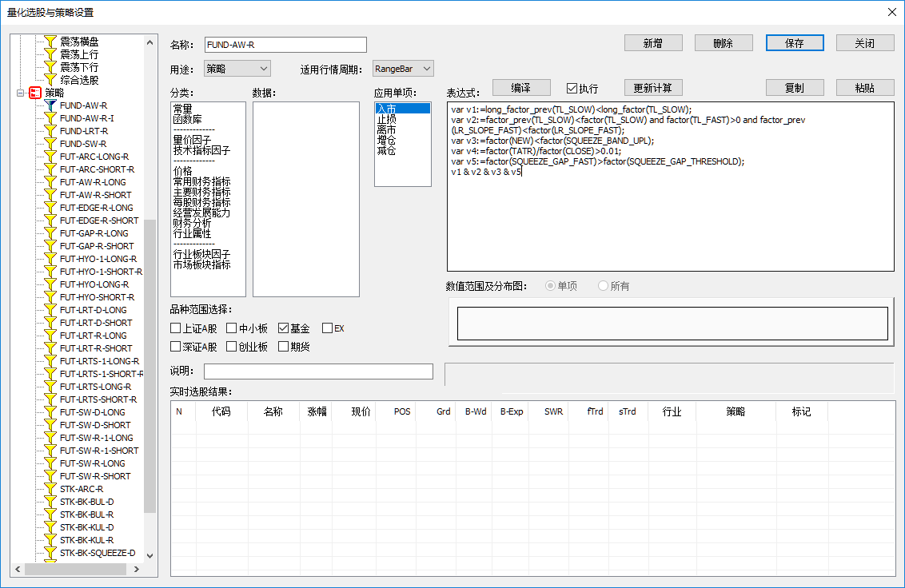Collapse the 策略 tree node
The width and height of the screenshot is (905, 588).
pyautogui.click(x=20, y=93)
